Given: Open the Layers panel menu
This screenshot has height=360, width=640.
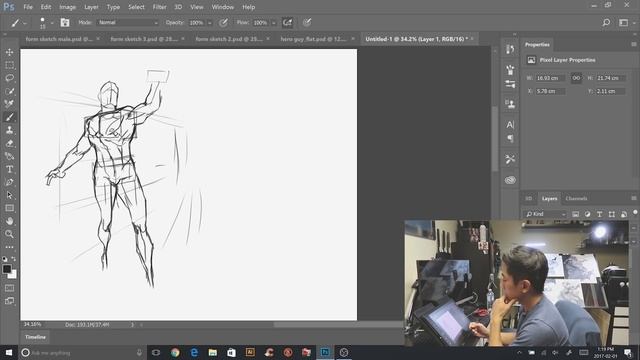Looking at the screenshot, I should pos(634,198).
